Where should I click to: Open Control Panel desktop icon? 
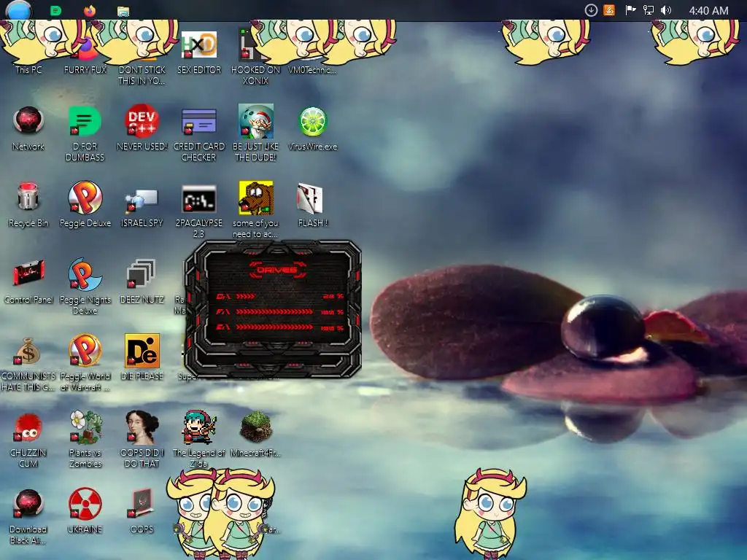(28, 282)
